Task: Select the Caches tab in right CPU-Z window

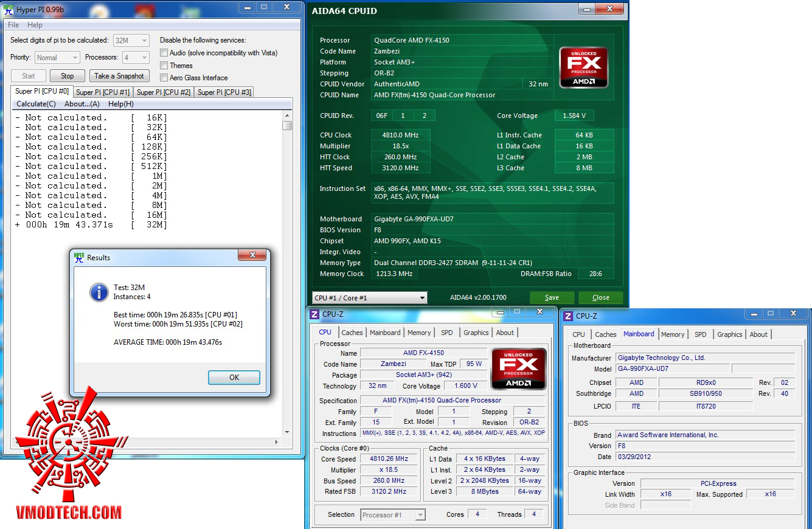Action: coord(606,334)
